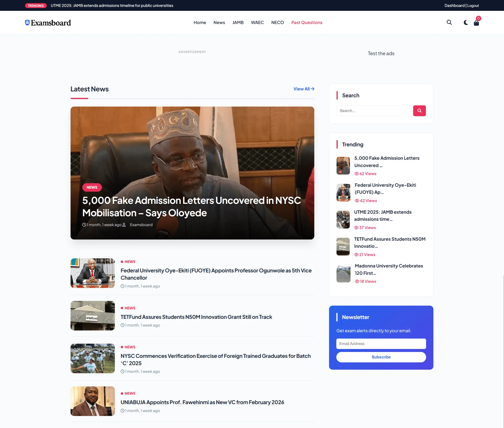Image resolution: width=504 pixels, height=428 pixels.
Task: Select the NECO navigation tab
Action: (x=277, y=22)
